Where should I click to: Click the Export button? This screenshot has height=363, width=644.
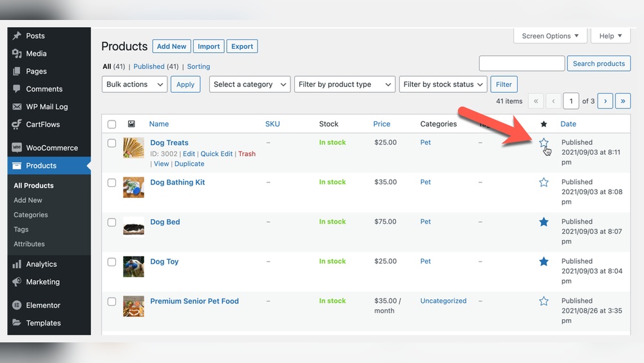pos(242,46)
